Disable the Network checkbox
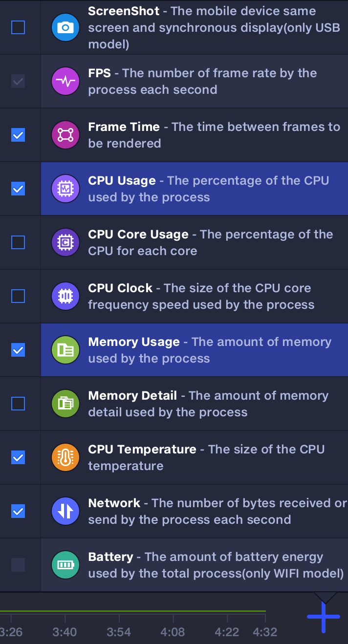This screenshot has height=644, width=348. tap(18, 511)
